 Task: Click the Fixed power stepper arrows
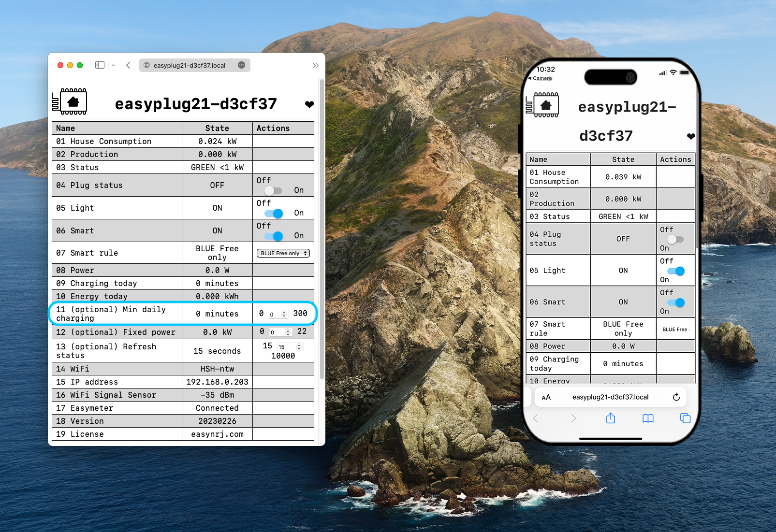pyautogui.click(x=288, y=332)
